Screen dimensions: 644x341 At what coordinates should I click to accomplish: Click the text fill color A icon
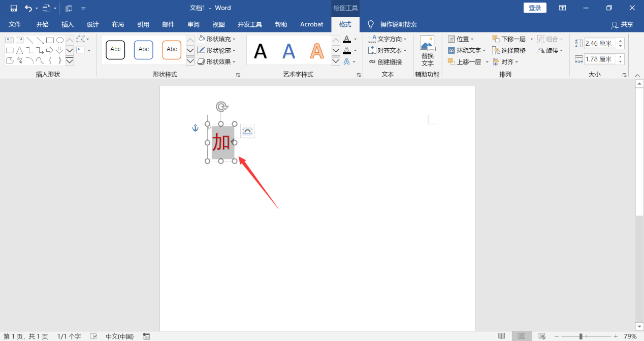347,39
